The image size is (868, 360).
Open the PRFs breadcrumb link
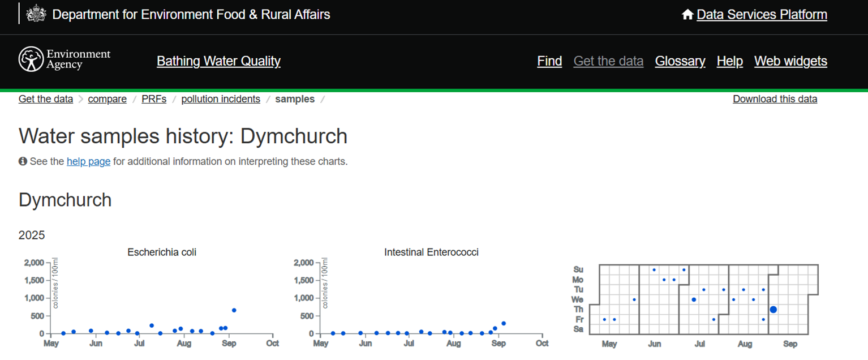tap(154, 99)
